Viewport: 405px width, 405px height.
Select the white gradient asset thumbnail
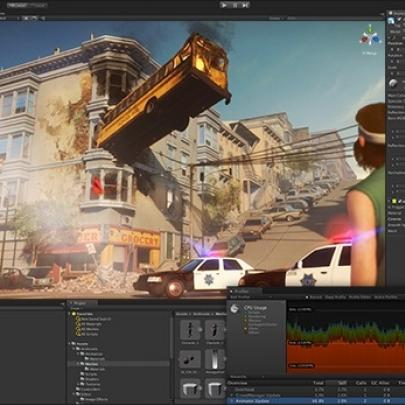tap(215, 359)
